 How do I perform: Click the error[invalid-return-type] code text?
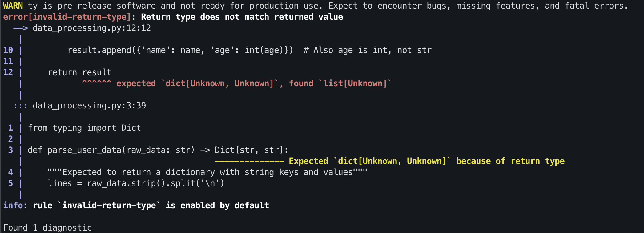tap(67, 17)
